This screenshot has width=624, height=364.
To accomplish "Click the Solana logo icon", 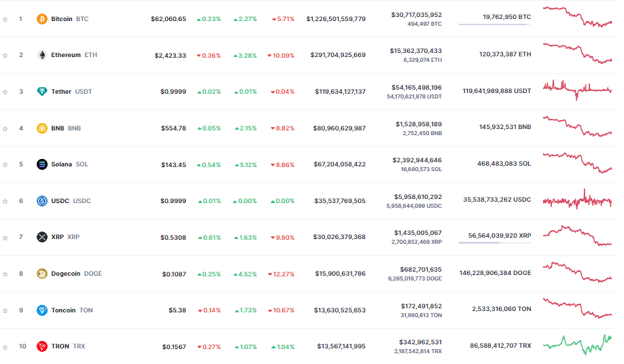I will pyautogui.click(x=41, y=164).
